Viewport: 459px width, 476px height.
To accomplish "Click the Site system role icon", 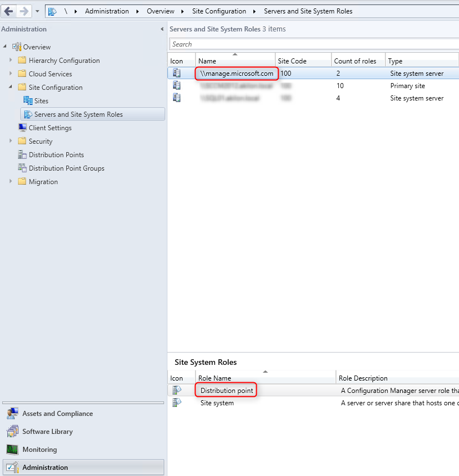I will [176, 402].
